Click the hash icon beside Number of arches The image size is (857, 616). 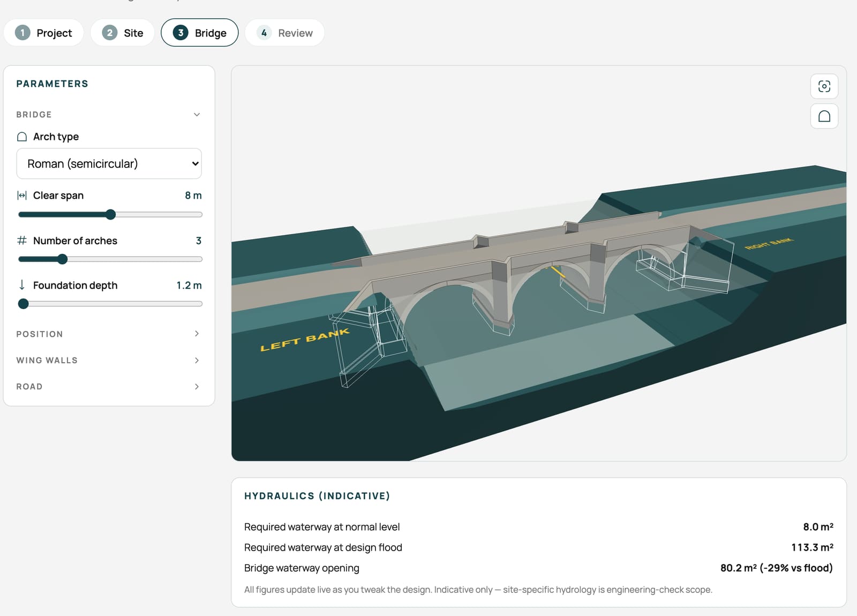[x=22, y=241]
